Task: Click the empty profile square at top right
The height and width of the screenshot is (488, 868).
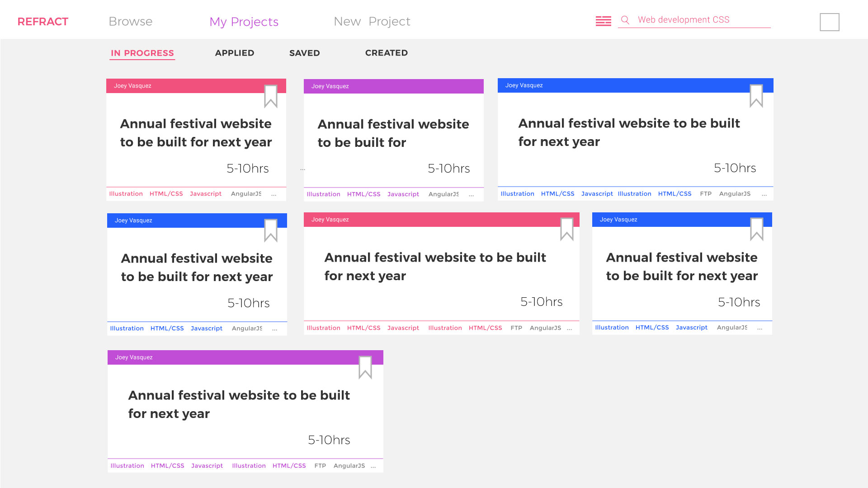Action: coord(829,22)
